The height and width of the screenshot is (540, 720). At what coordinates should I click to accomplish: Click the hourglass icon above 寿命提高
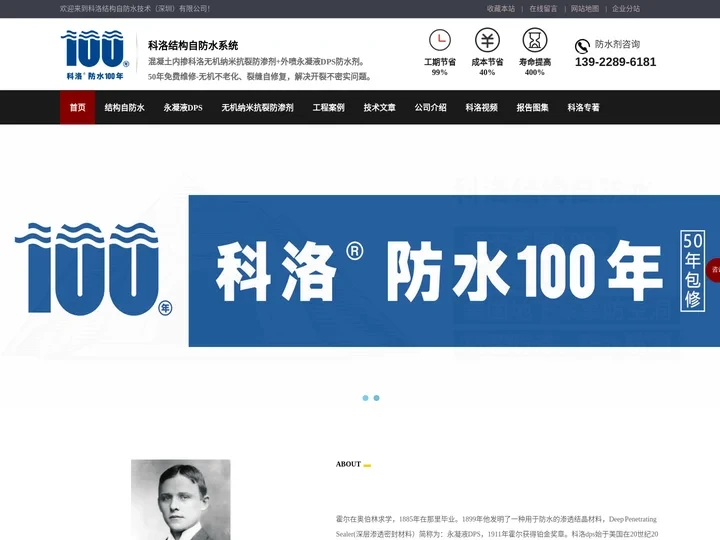point(535,40)
